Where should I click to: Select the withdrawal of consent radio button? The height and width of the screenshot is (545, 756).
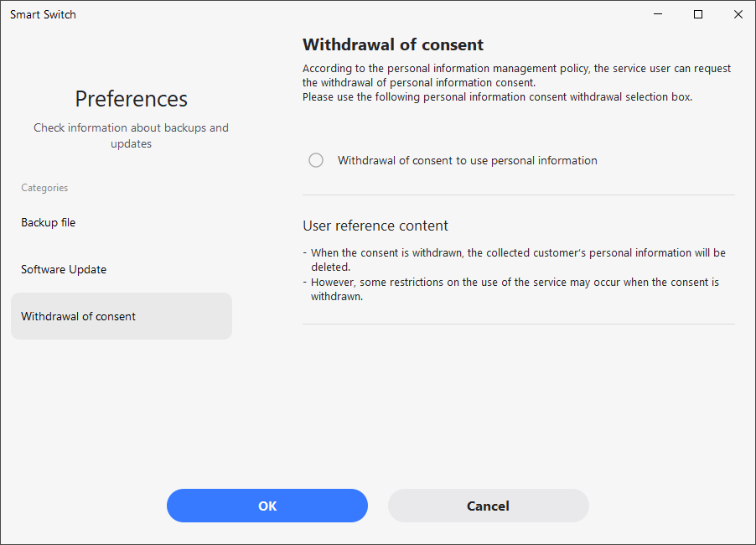tap(316, 160)
